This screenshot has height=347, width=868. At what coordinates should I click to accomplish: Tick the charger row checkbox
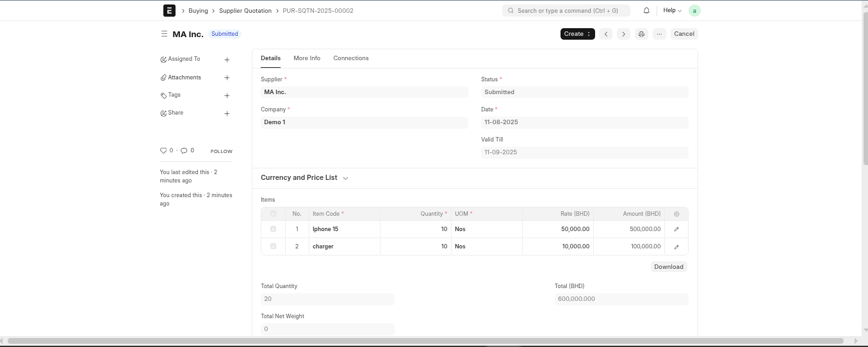pos(273,246)
